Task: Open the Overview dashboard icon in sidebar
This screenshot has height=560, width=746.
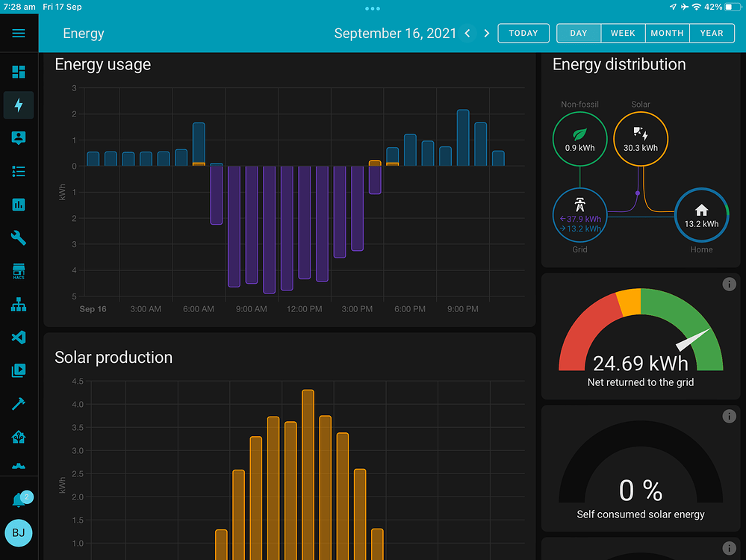Action: point(19,72)
